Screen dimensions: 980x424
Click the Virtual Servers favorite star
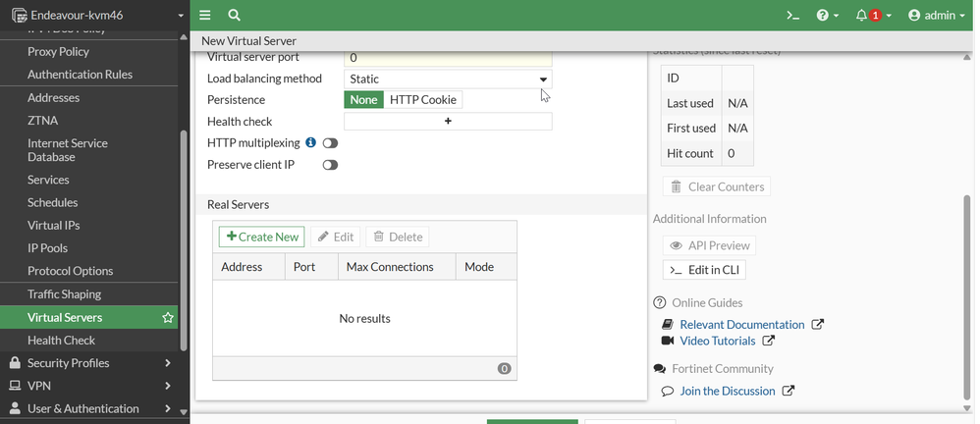168,318
